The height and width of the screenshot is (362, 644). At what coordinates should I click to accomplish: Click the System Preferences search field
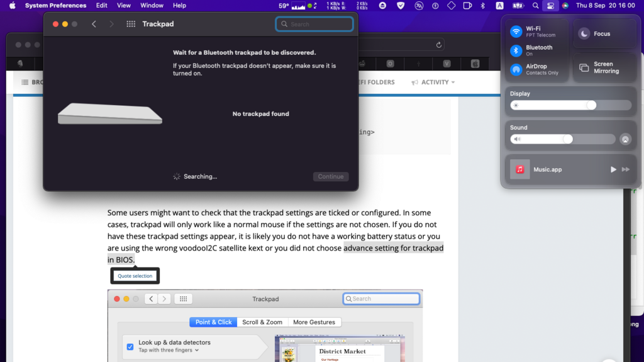coord(314,24)
